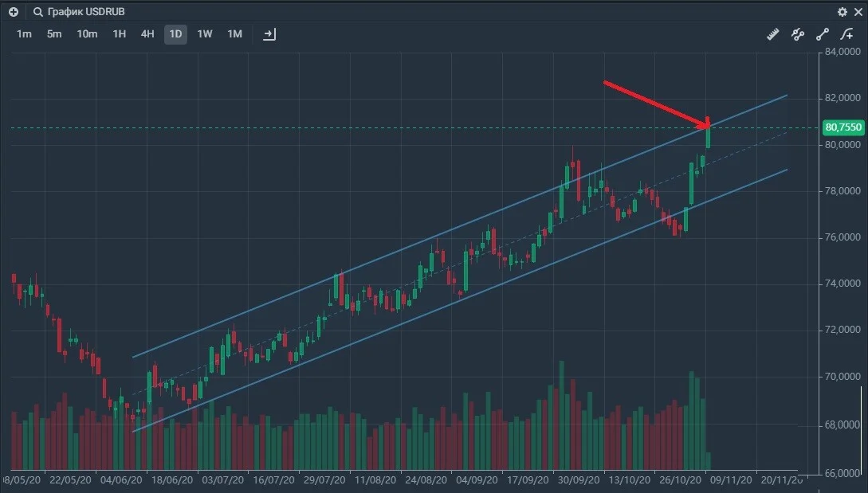This screenshot has height=493, width=868.
Task: Select the 10m timeframe
Action: [x=87, y=34]
